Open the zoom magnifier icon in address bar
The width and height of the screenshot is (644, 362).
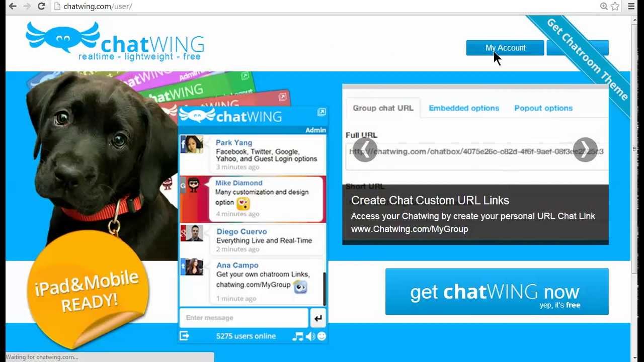point(604,7)
